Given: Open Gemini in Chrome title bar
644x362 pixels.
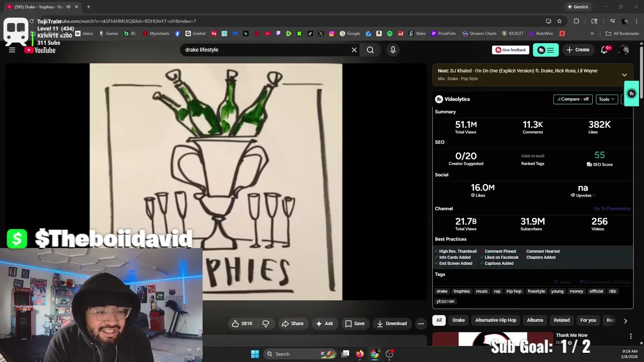Looking at the screenshot, I should [x=578, y=7].
